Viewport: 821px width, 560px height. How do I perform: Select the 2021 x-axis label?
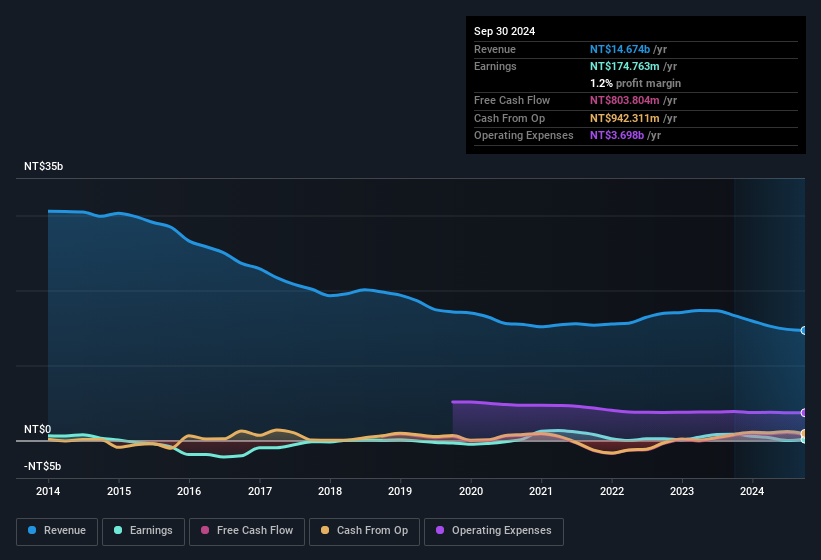pos(541,491)
